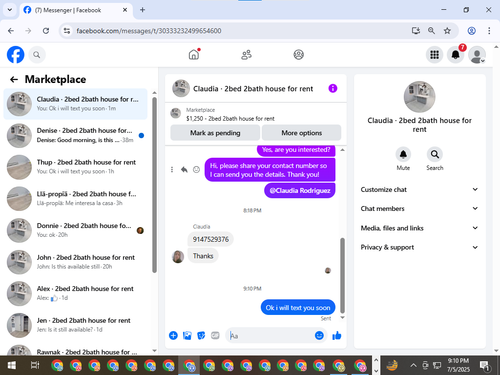500x375 pixels.
Task: Bookmark this page star icon
Action: pyautogui.click(x=447, y=31)
